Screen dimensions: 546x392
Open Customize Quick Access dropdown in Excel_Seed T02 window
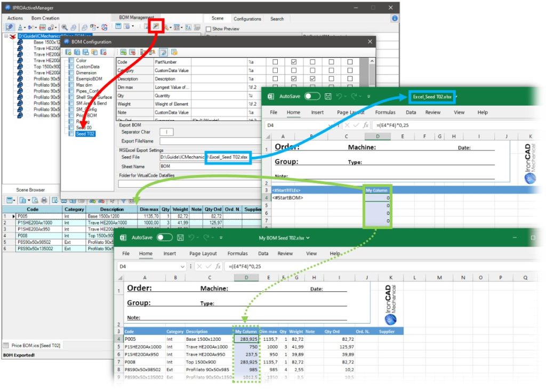tap(368, 96)
